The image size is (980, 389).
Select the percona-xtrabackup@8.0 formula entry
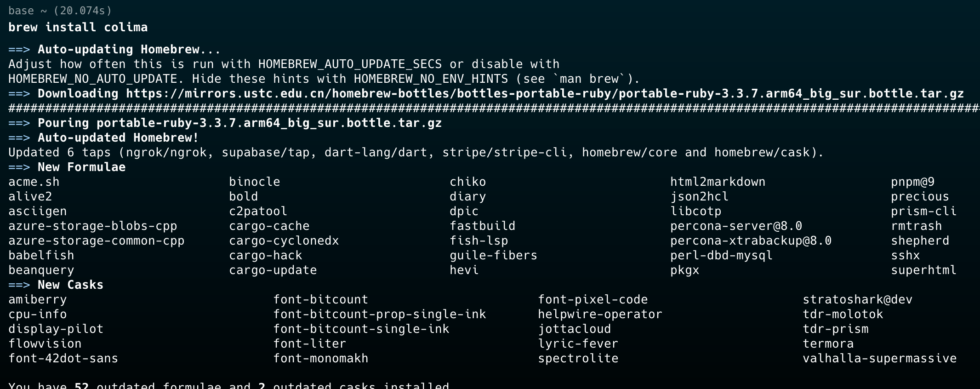point(751,240)
